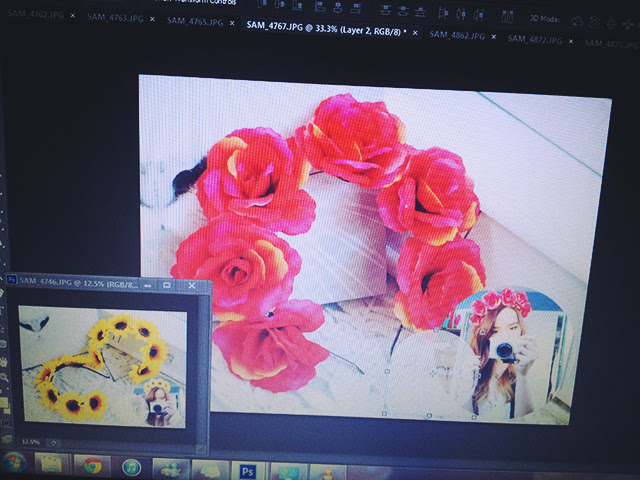This screenshot has height=480, width=640.
Task: Click the Distribute horizontal centers icon
Action: tap(461, 14)
